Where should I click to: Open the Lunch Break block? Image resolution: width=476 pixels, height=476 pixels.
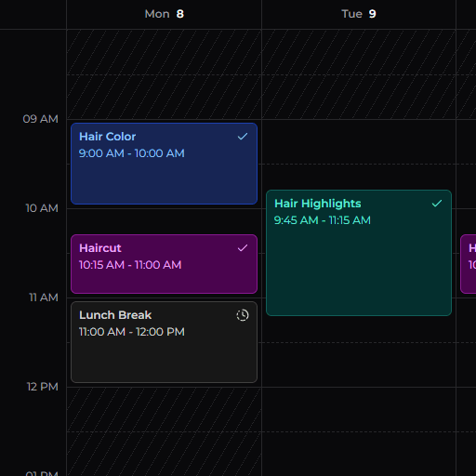pyautogui.click(x=164, y=342)
